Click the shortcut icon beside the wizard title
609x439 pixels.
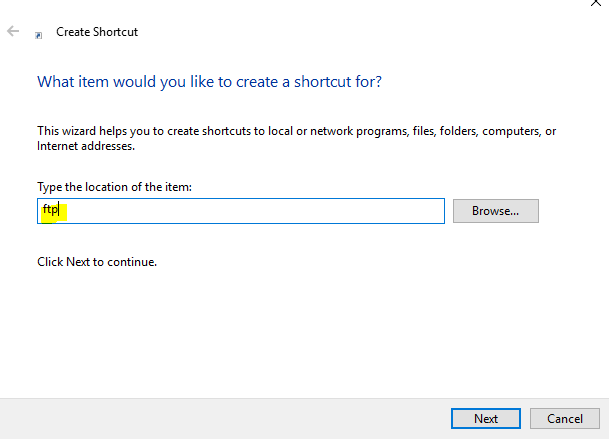(x=39, y=34)
